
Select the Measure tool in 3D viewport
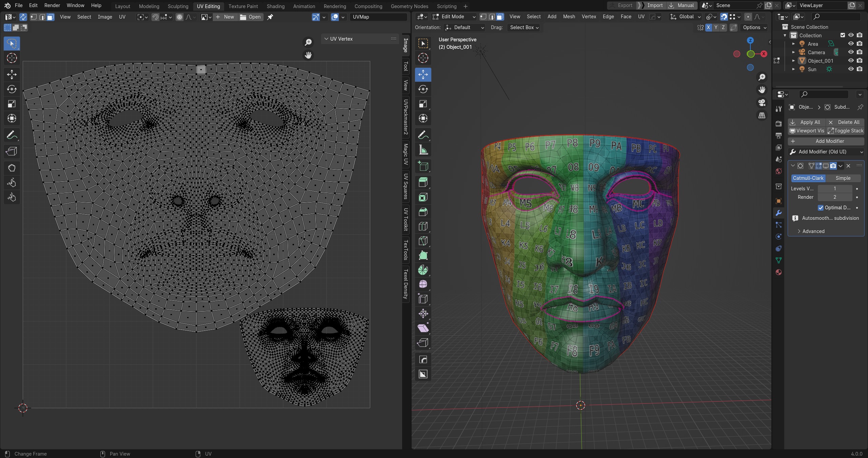[423, 150]
